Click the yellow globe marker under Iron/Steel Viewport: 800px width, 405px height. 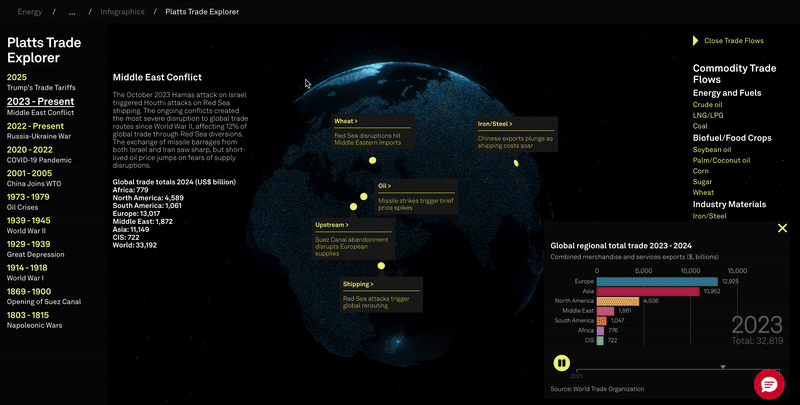pos(516,163)
